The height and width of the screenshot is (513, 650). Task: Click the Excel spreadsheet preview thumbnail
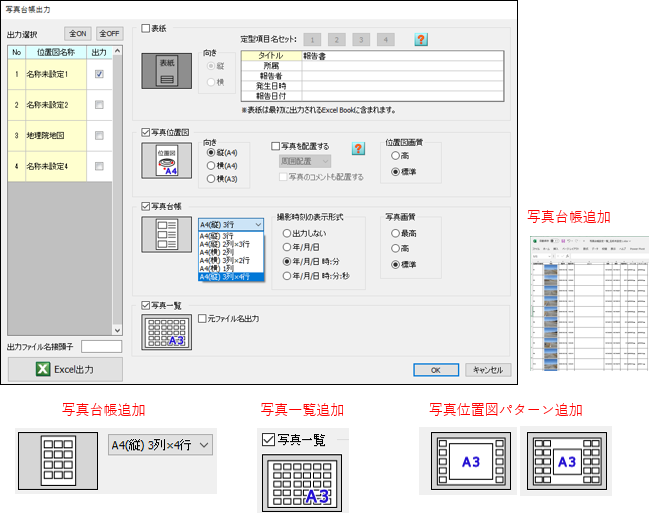589,303
